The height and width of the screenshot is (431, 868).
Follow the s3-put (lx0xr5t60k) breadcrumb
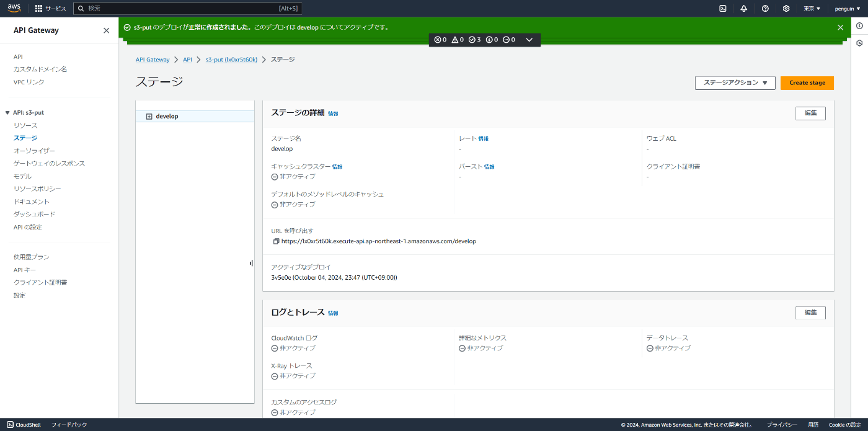click(231, 60)
